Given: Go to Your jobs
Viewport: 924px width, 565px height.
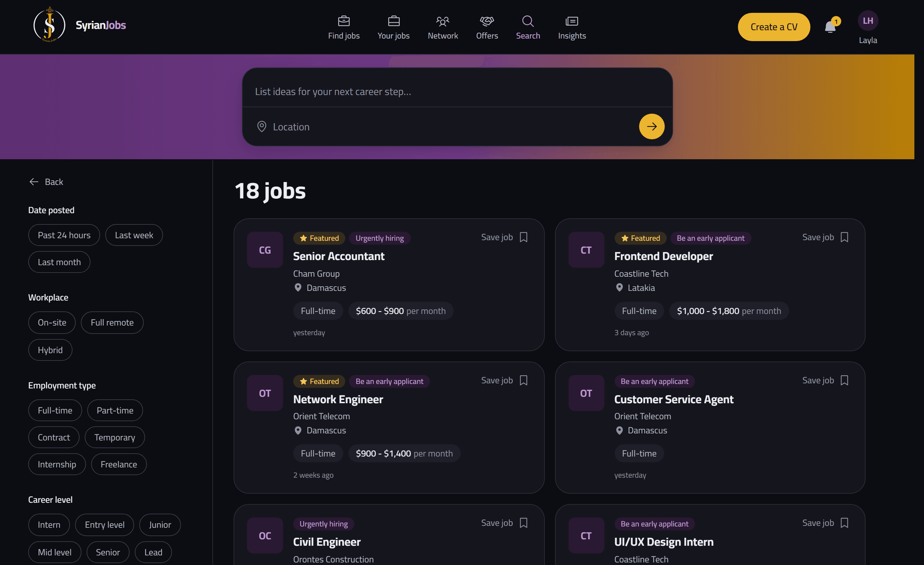Looking at the screenshot, I should click(x=393, y=27).
